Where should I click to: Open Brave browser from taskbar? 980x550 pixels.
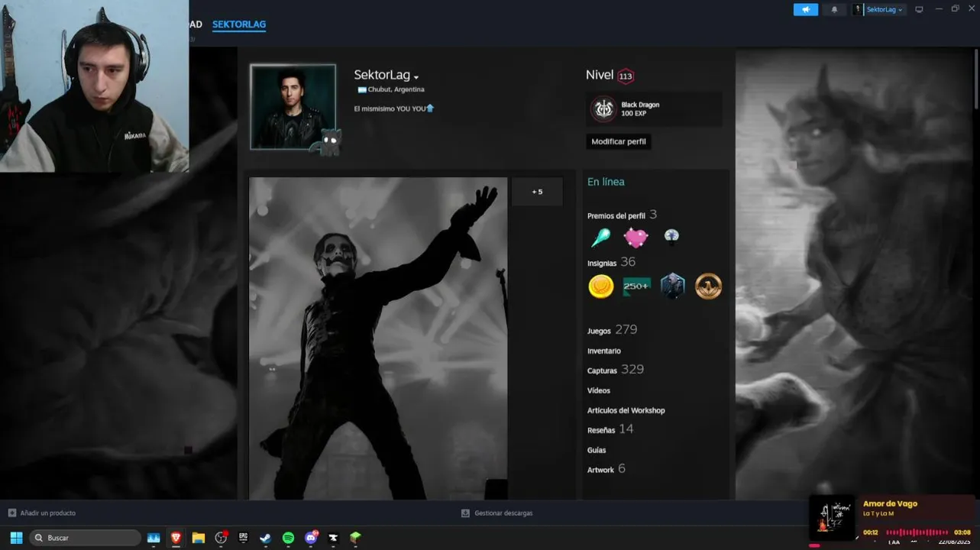point(176,538)
